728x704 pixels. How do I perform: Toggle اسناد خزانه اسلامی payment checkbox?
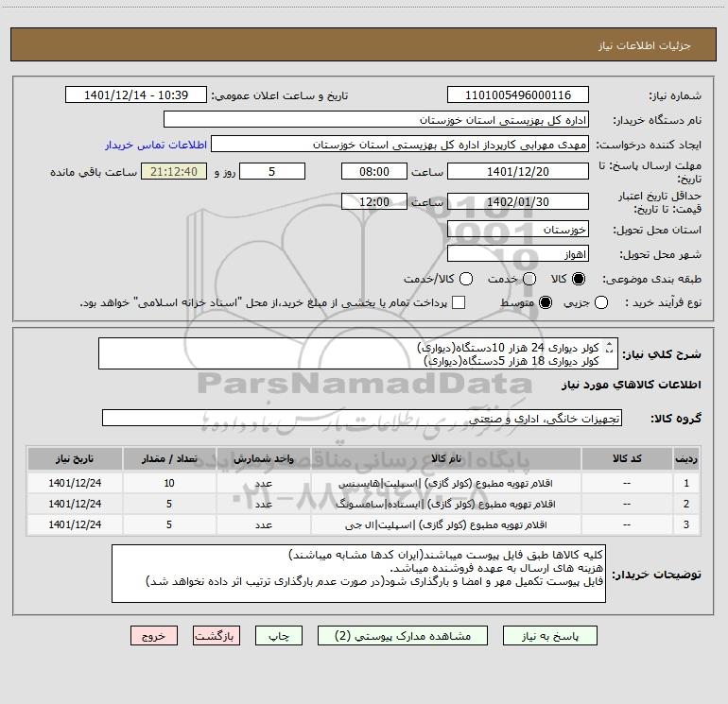459,302
